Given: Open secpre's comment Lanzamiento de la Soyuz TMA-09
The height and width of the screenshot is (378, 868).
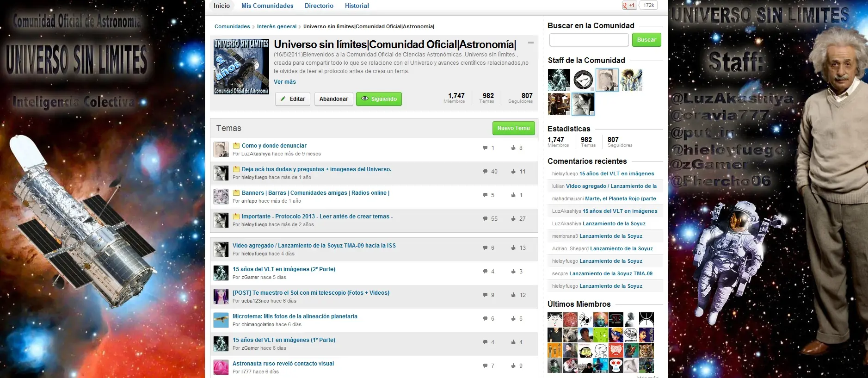Looking at the screenshot, I should 611,274.
